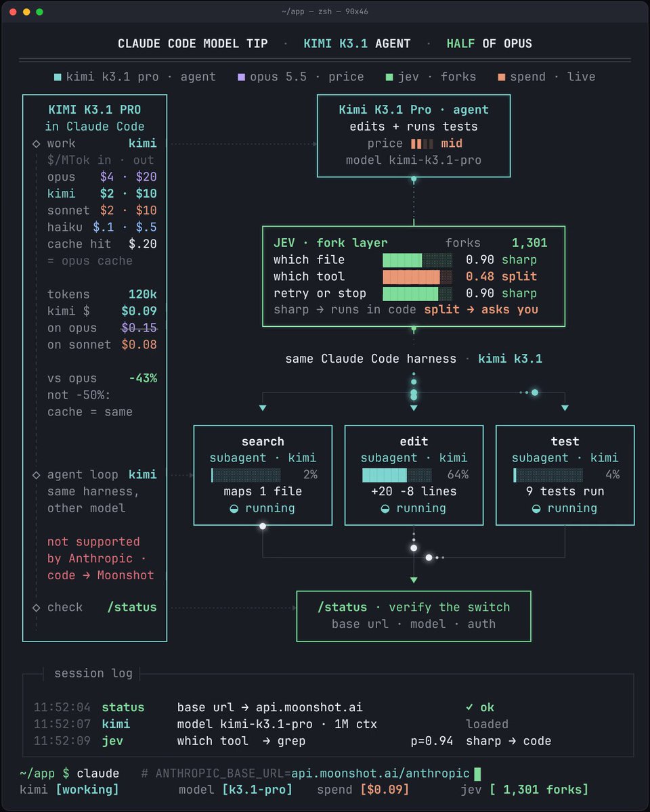Click the green zoom window button

tap(39, 12)
